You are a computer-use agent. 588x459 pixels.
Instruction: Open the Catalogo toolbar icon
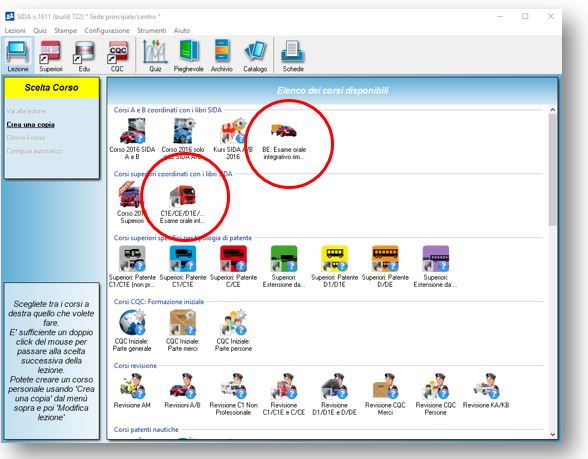(255, 55)
